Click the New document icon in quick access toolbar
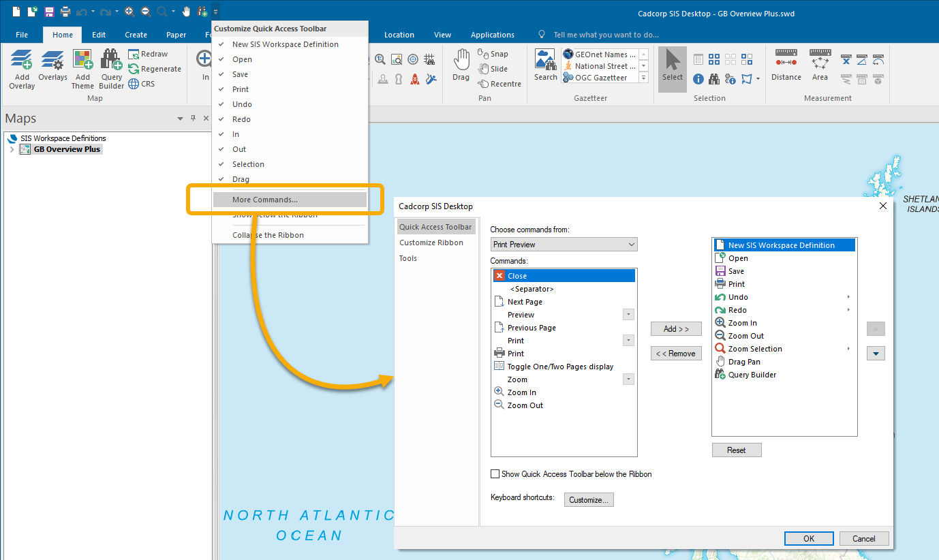The height and width of the screenshot is (560, 939). pos(16,12)
